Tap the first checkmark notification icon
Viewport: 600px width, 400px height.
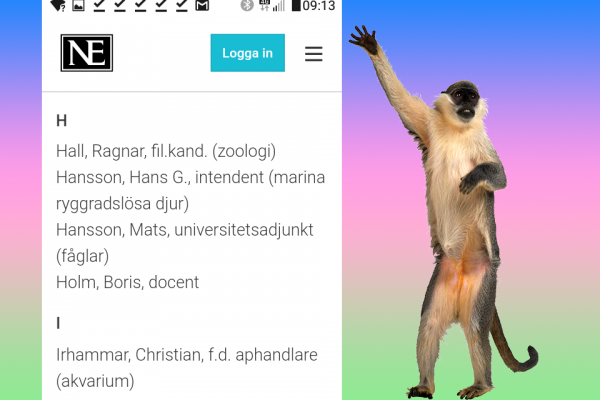point(99,5)
